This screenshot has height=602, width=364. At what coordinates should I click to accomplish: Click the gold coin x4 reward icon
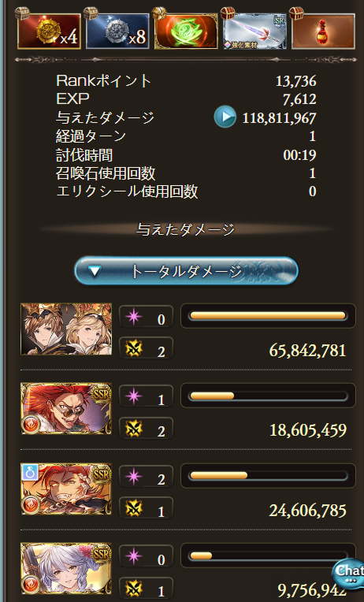(x=49, y=31)
